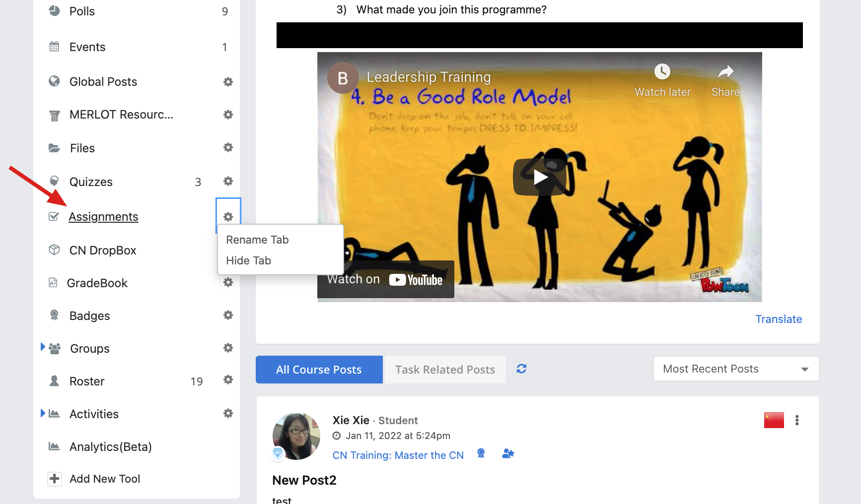Click the follow-user icon beside course link
The height and width of the screenshot is (504, 861).
tap(508, 453)
